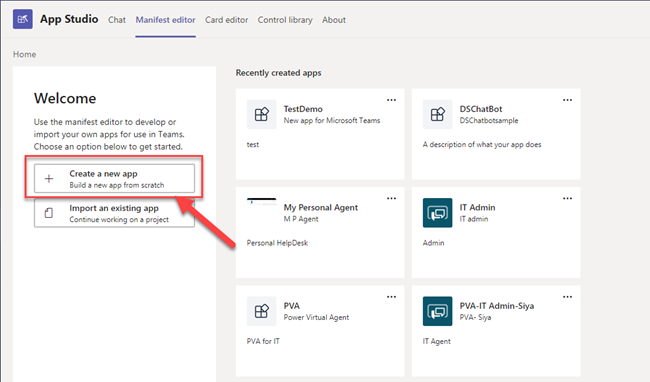
Task: Click the Home breadcrumb link
Action: (24, 54)
